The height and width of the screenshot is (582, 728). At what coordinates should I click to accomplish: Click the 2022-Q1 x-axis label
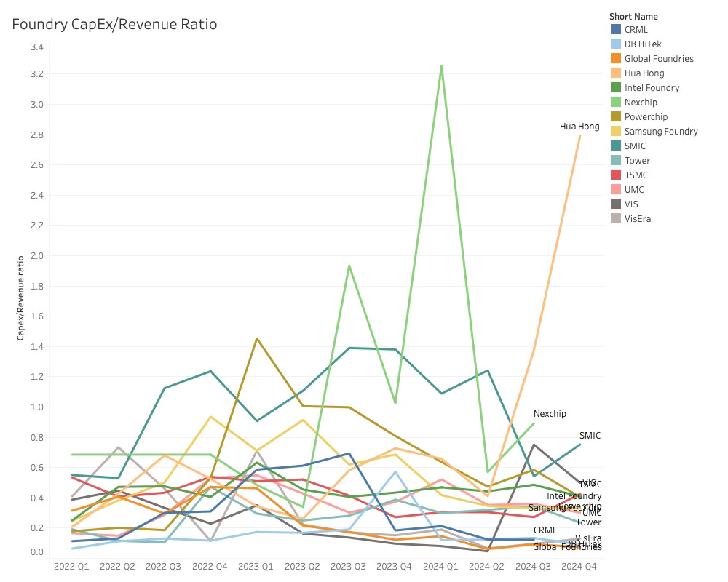[71, 567]
